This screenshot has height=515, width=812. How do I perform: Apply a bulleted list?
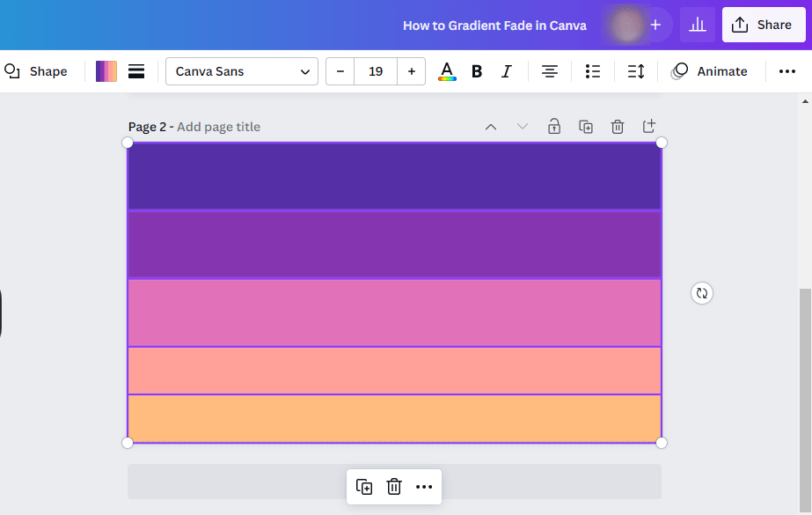[592, 71]
